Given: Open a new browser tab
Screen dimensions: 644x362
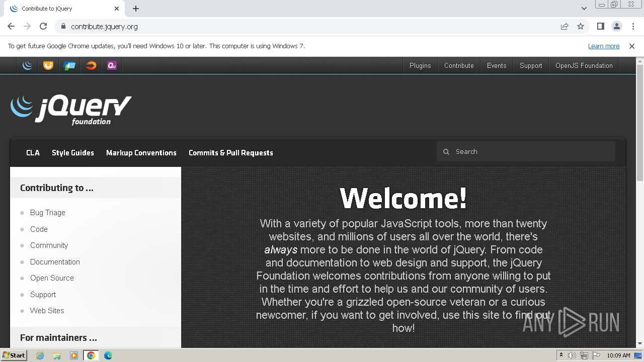Looking at the screenshot, I should pos(136,9).
